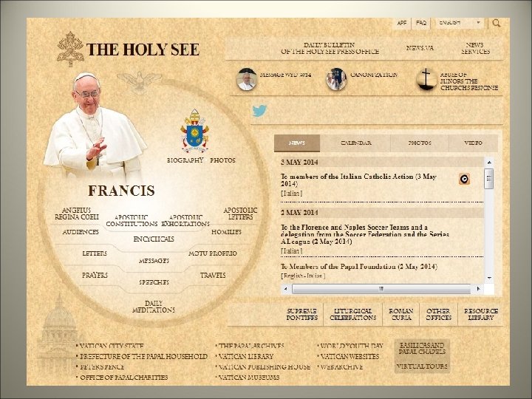The image size is (532, 399).
Task: Select the News tab
Action: pyautogui.click(x=297, y=143)
